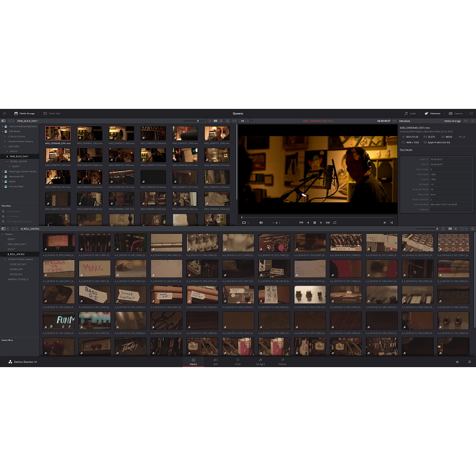The width and height of the screenshot is (476, 476).
Task: Click the Media Storage button in top toolbar
Action: (x=24, y=113)
